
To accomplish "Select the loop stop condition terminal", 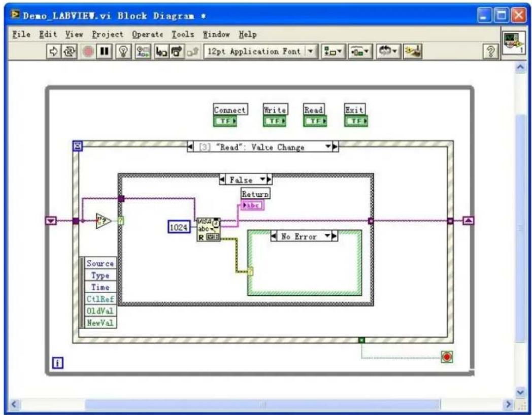I will pos(447,357).
